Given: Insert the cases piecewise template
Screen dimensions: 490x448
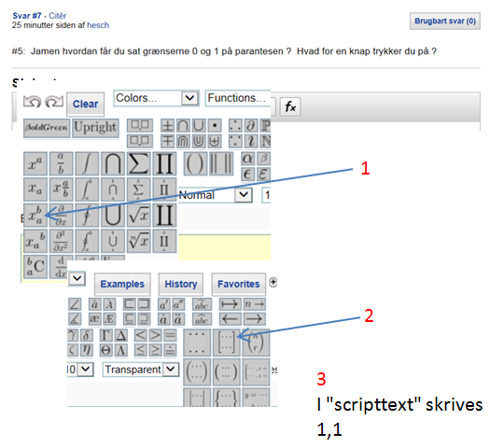Looking at the screenshot, I should point(257,371).
